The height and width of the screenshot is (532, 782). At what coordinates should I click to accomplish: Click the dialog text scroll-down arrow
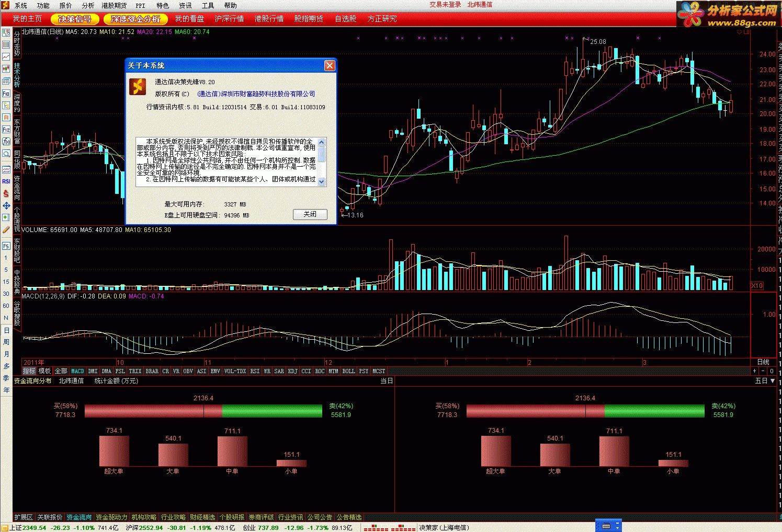point(322,182)
